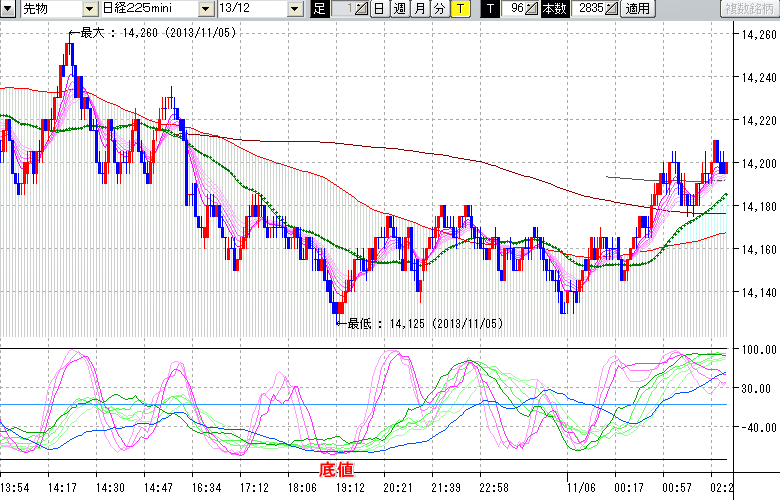Click the 足 bar interval field
The image size is (780, 500).
pyautogui.click(x=344, y=9)
